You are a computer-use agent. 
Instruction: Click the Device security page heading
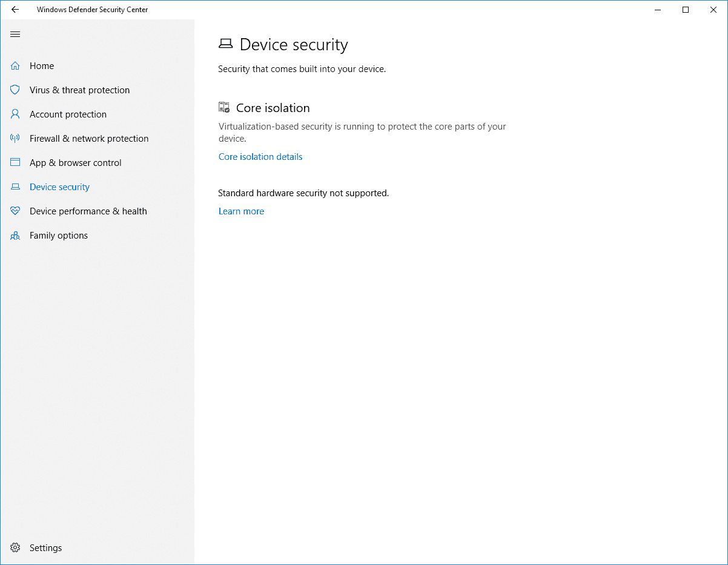click(294, 44)
